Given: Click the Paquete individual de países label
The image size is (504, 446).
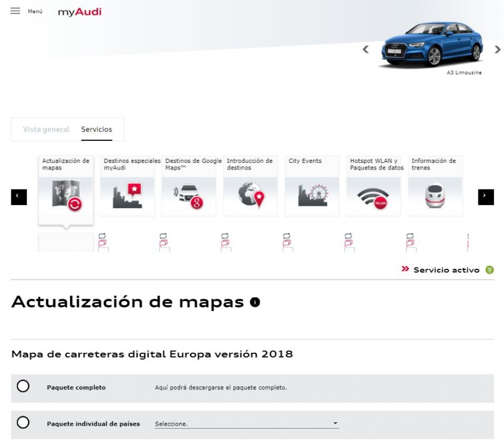Looking at the screenshot, I should coord(93,424).
